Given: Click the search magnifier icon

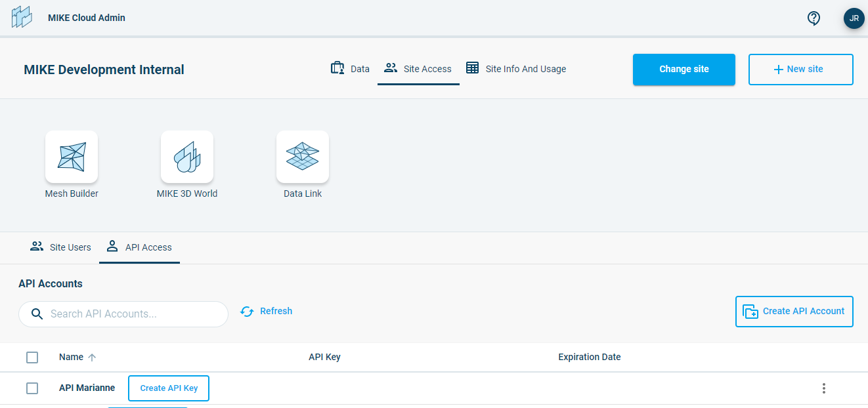Looking at the screenshot, I should (37, 314).
